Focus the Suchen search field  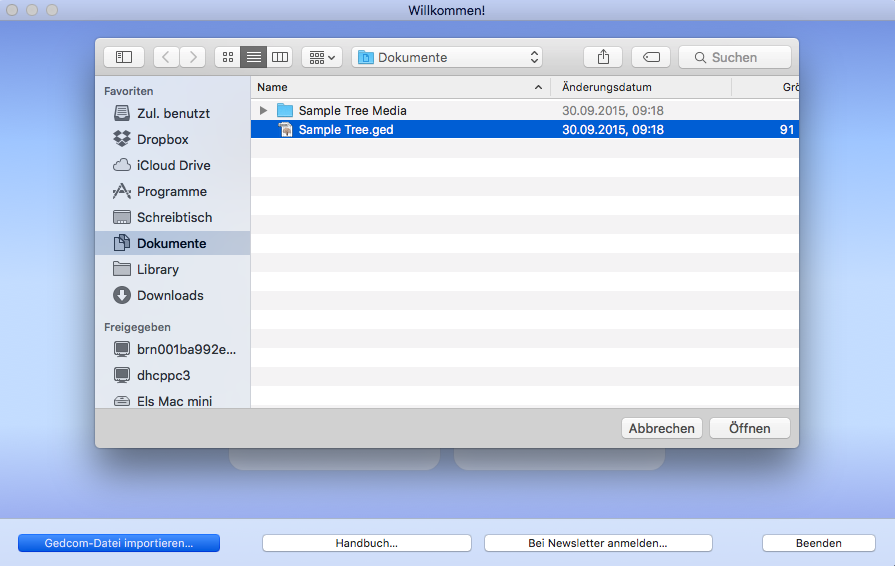(x=735, y=57)
